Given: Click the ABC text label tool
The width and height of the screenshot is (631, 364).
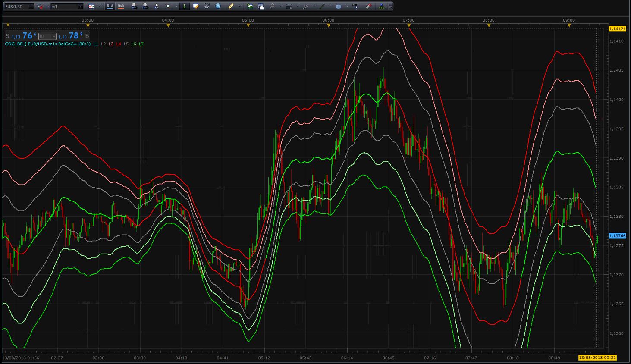Looking at the screenshot, I should [355, 6].
